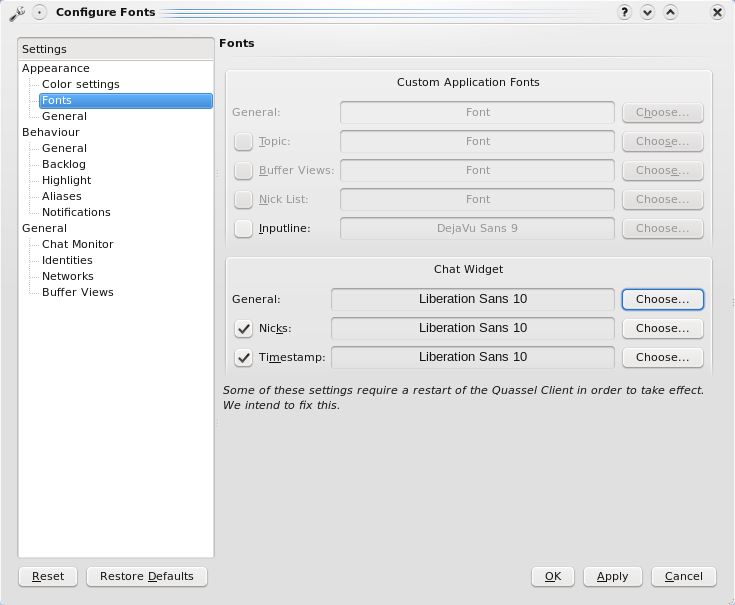
Task: Click Timestamp font preview field
Action: (473, 357)
